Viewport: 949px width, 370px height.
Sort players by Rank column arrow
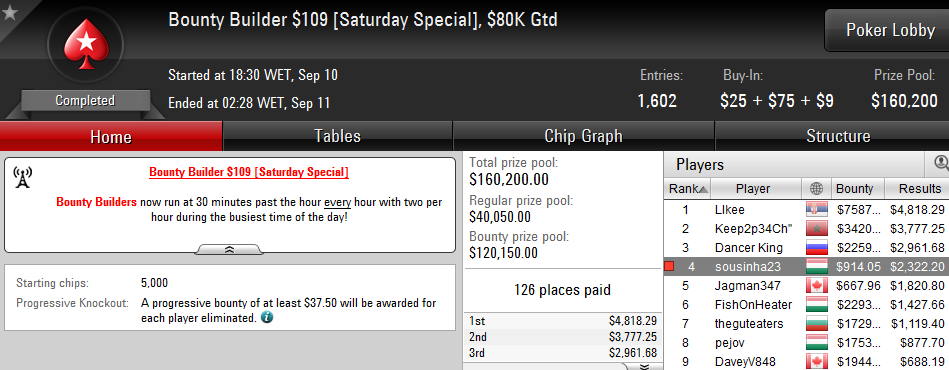click(x=702, y=190)
